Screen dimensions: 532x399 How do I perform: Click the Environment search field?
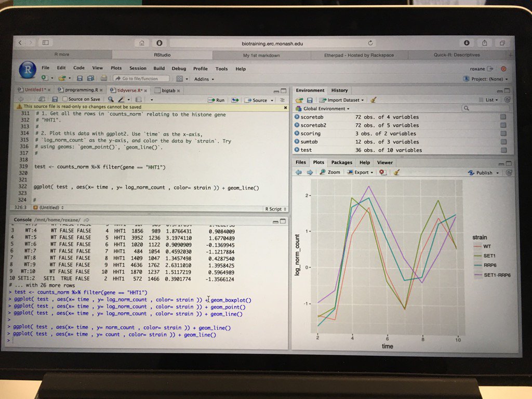486,108
